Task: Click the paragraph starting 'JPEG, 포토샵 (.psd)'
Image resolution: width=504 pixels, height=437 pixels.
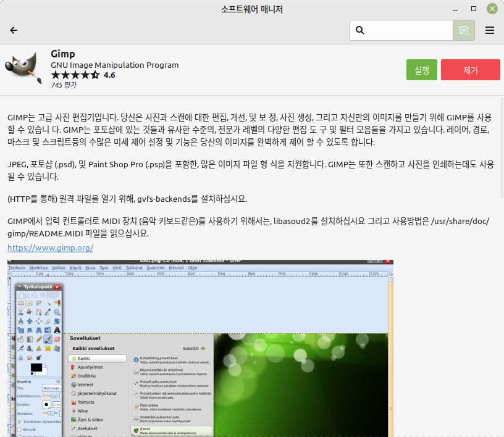Action: click(x=251, y=170)
